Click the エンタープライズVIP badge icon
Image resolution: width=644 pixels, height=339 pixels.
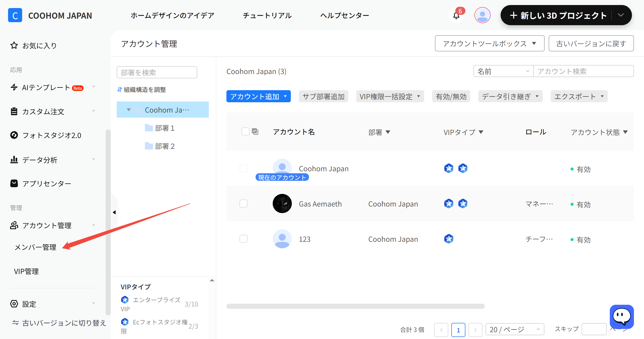click(x=125, y=300)
